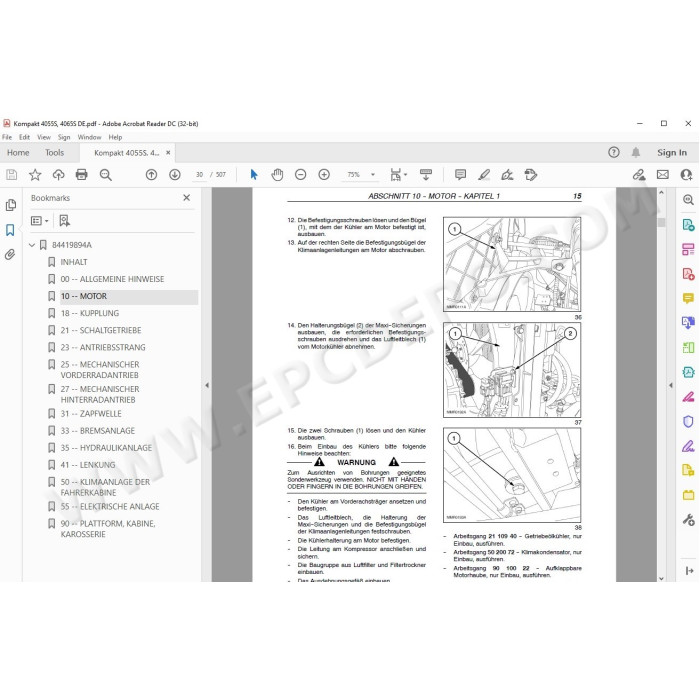Open the Sign document tool
The height and width of the screenshot is (700, 700).
(x=507, y=175)
